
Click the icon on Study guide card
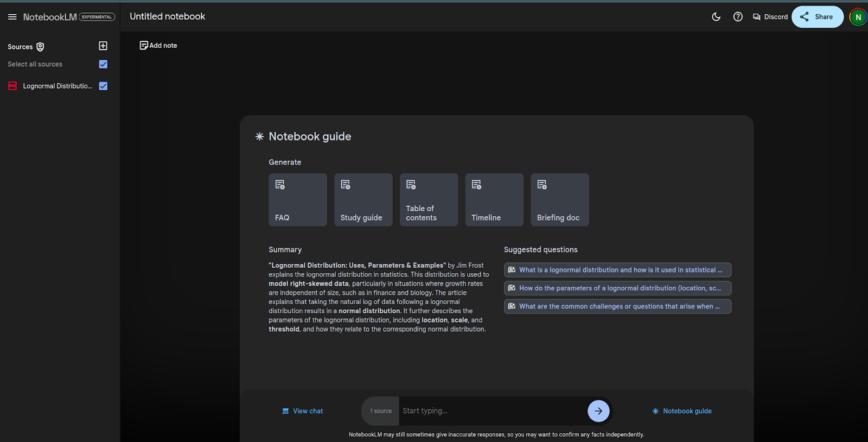click(346, 185)
